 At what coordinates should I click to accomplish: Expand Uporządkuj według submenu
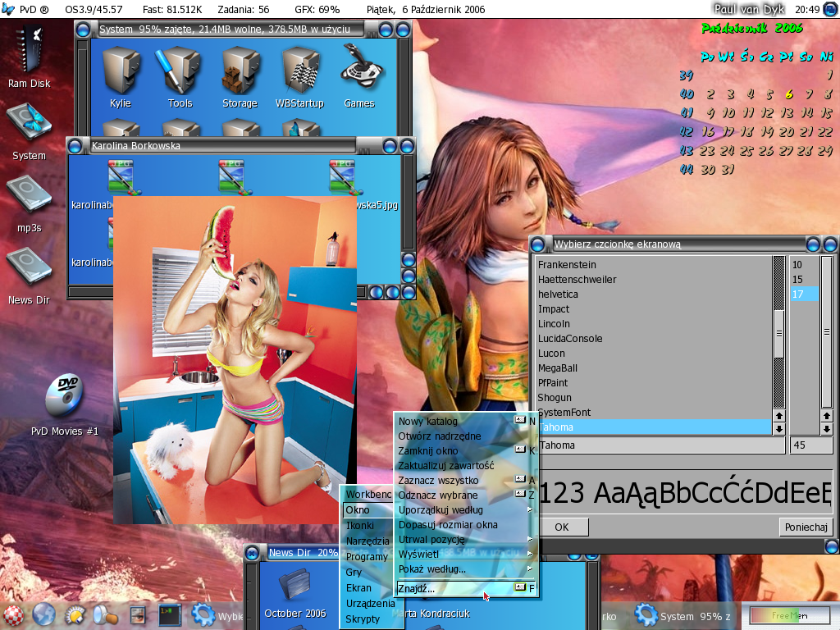click(466, 510)
